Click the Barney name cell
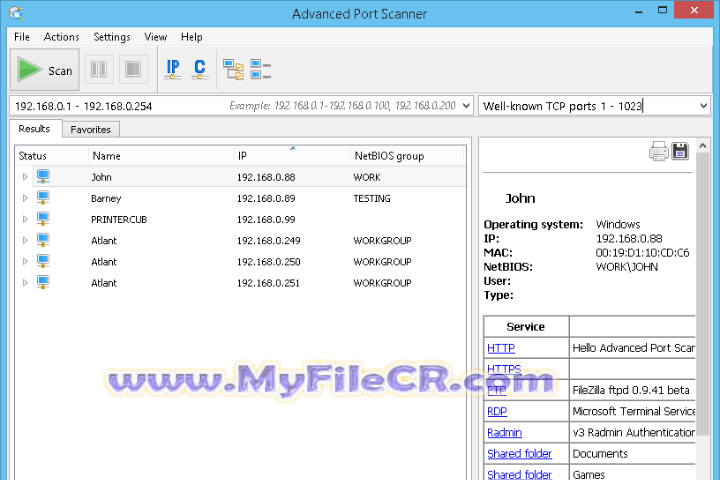Image resolution: width=720 pixels, height=480 pixels. click(x=106, y=198)
